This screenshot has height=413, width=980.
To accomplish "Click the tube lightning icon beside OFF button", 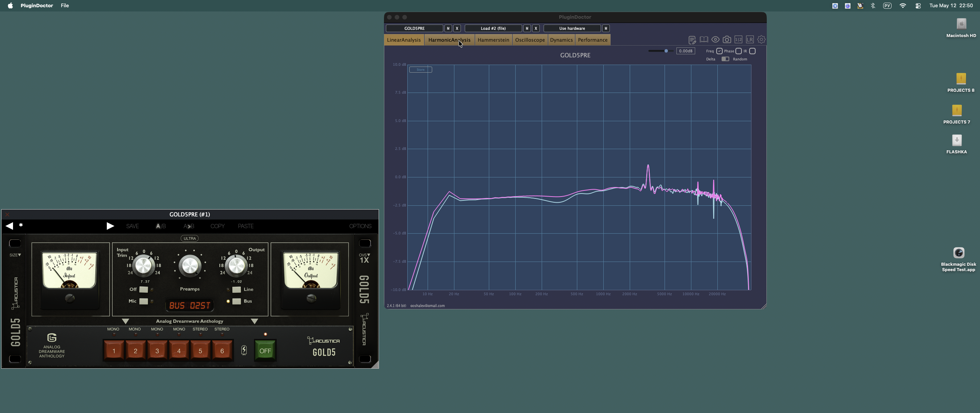I will (244, 350).
